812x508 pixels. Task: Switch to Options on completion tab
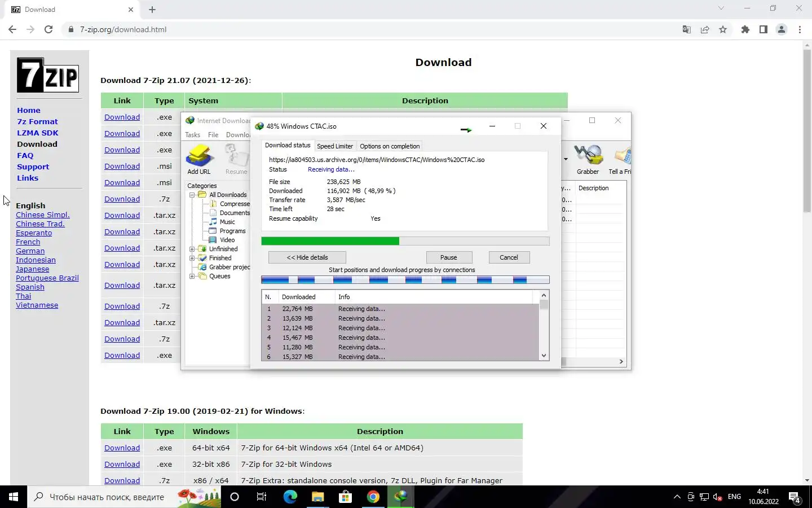coord(390,146)
